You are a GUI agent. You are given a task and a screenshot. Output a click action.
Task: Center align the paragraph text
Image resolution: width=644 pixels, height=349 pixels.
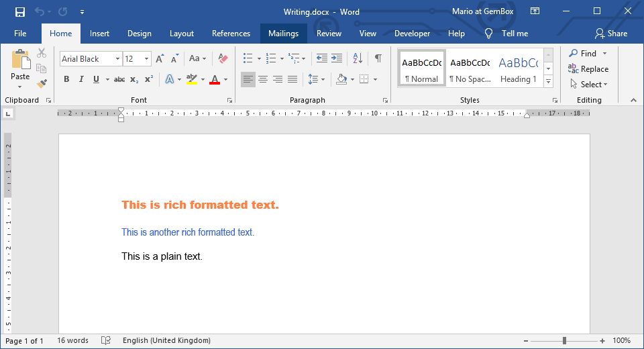pos(263,79)
